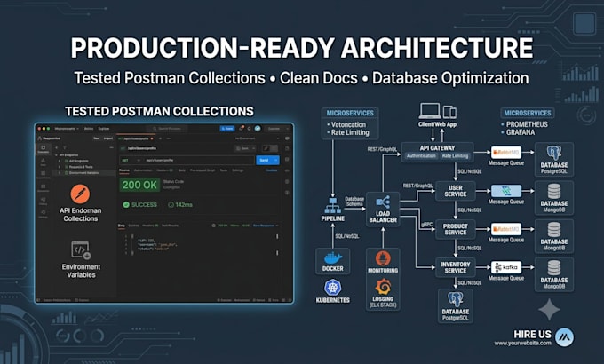Open the GET method dropdown
604x364 pixels.
pos(131,160)
